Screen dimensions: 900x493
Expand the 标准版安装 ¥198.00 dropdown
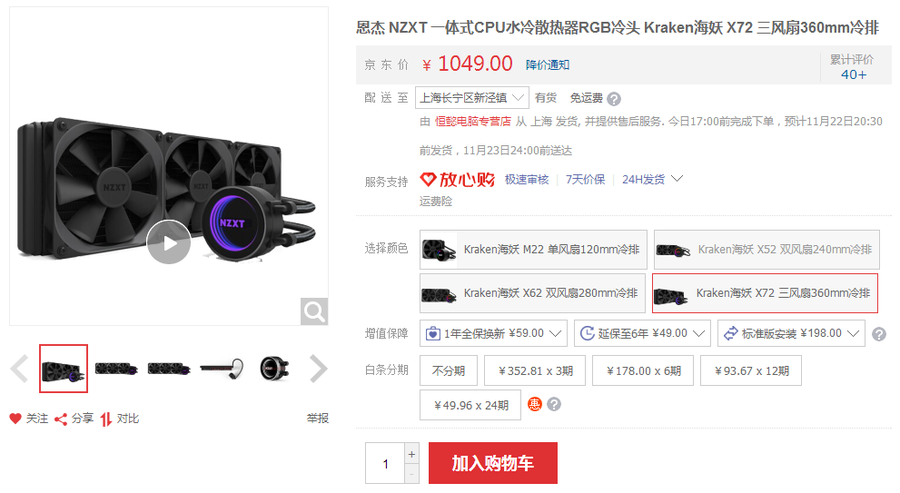[x=790, y=333]
